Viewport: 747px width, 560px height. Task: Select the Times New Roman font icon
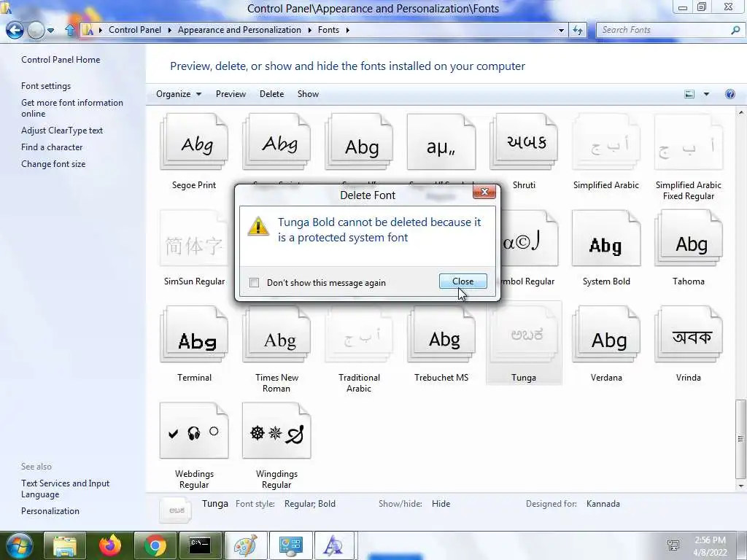coord(276,334)
